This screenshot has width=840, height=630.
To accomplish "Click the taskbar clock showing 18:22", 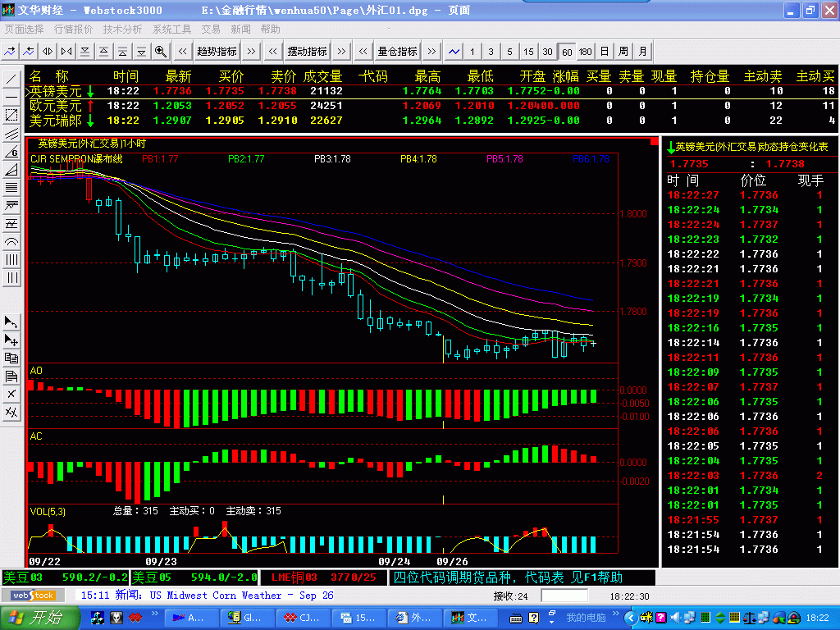I will (x=818, y=618).
